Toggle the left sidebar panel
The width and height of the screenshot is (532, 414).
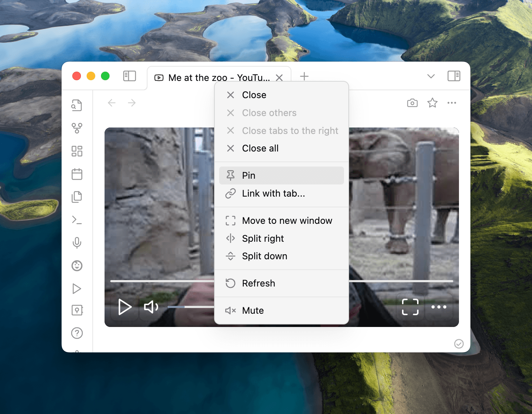point(129,76)
